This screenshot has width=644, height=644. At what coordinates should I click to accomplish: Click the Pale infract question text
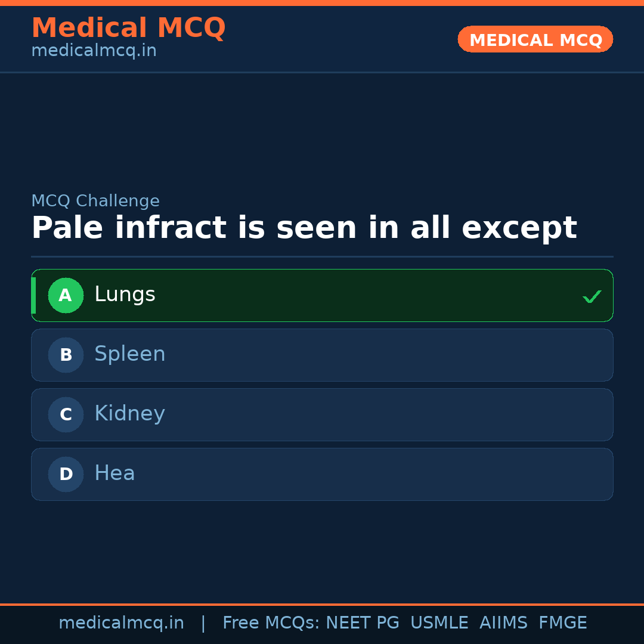pos(304,228)
